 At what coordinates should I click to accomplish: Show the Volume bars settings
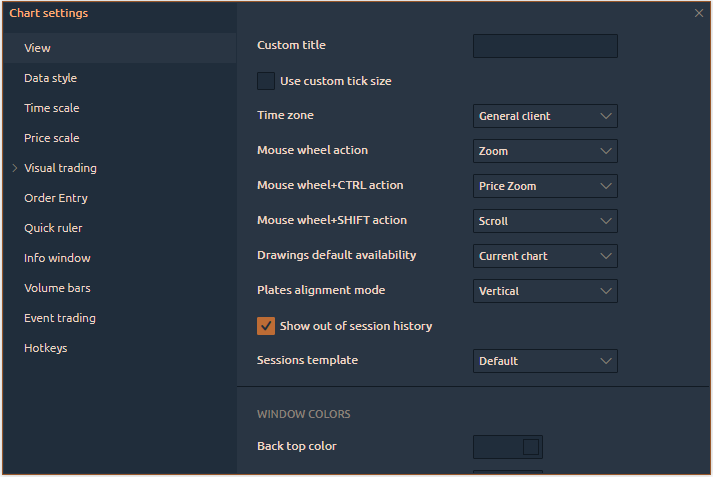click(x=56, y=288)
